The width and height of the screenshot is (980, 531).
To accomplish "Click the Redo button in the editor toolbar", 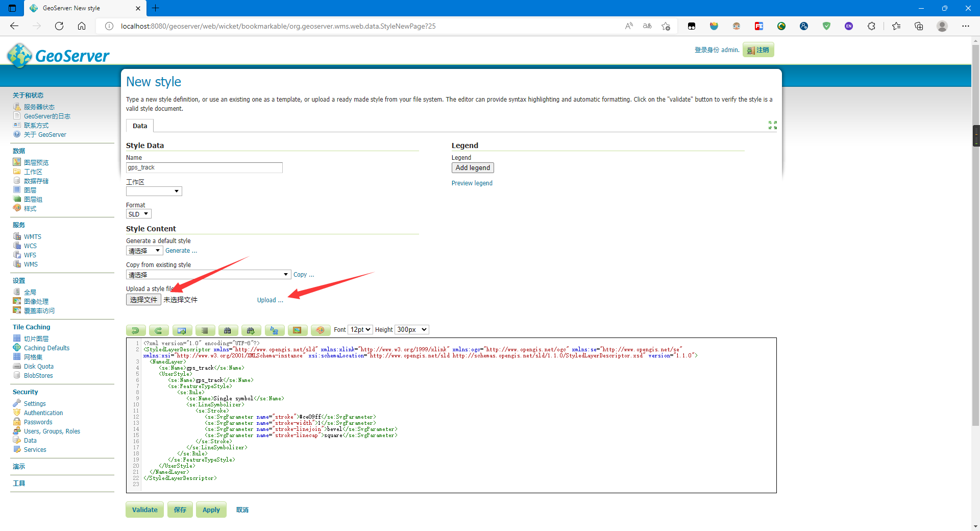I will [x=159, y=330].
